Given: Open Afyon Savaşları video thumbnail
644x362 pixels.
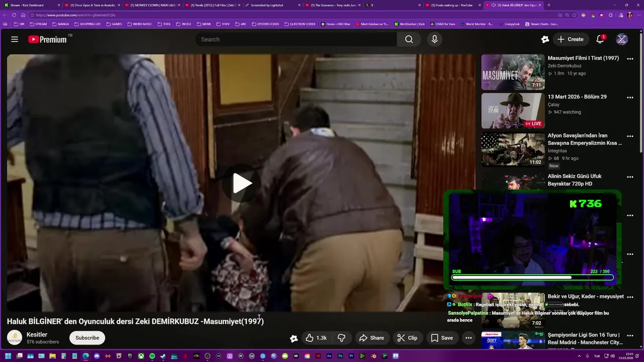Looking at the screenshot, I should (513, 149).
